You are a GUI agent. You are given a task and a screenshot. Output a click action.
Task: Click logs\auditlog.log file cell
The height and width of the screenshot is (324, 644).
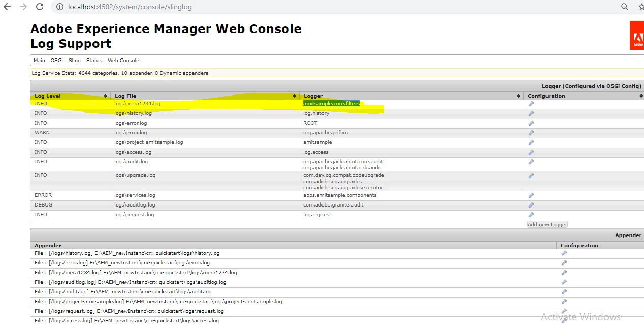click(135, 205)
